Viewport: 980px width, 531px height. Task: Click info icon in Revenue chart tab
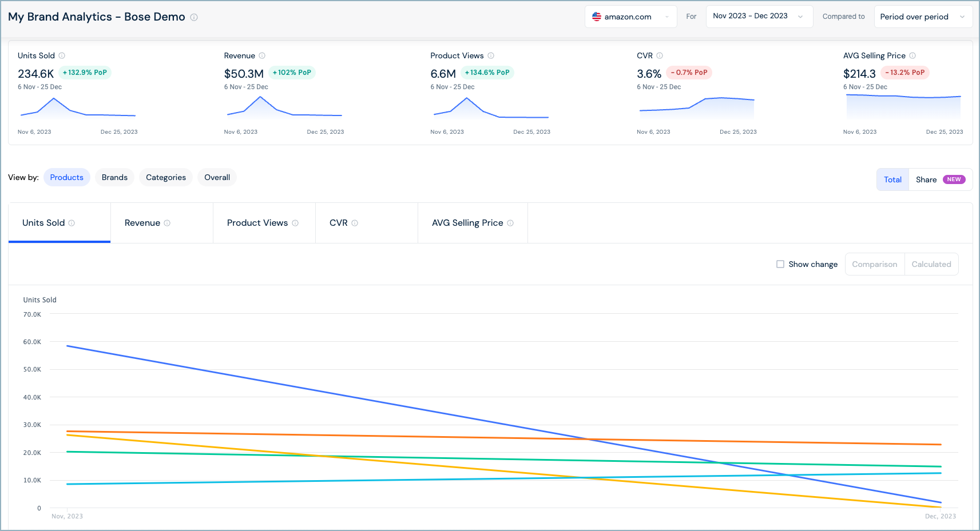tap(167, 223)
